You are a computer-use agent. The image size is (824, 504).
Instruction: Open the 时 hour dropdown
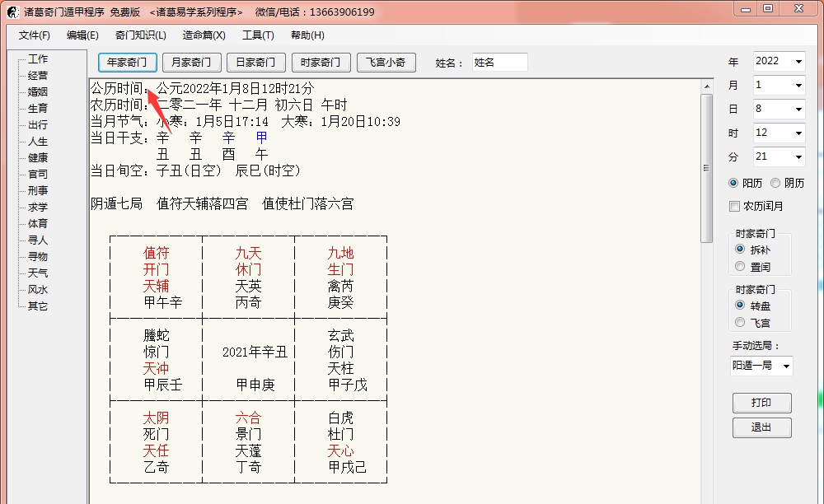[779, 133]
